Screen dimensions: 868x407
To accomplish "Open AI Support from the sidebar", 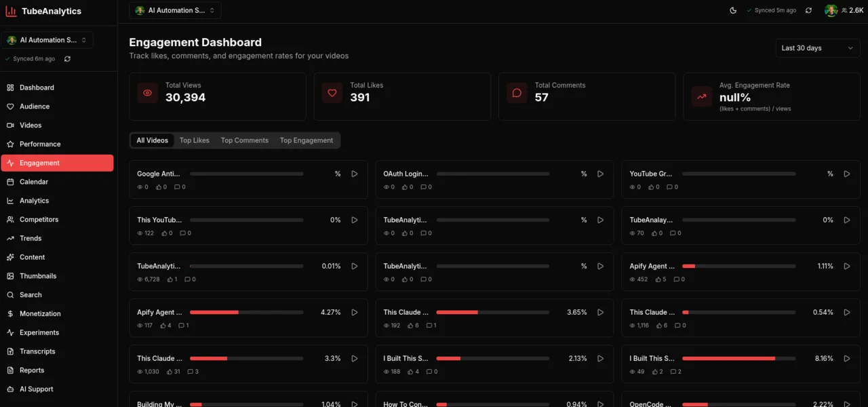I will click(35, 389).
